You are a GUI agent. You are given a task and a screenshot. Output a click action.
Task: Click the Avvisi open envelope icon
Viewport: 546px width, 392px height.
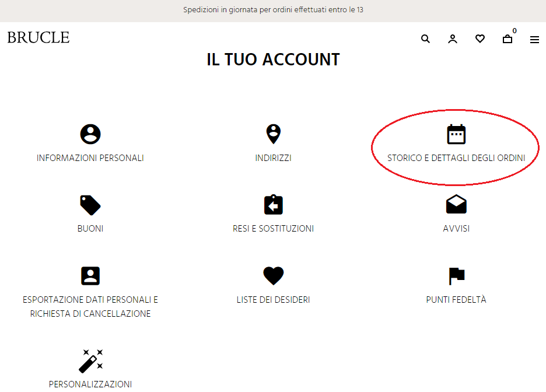pos(456,205)
